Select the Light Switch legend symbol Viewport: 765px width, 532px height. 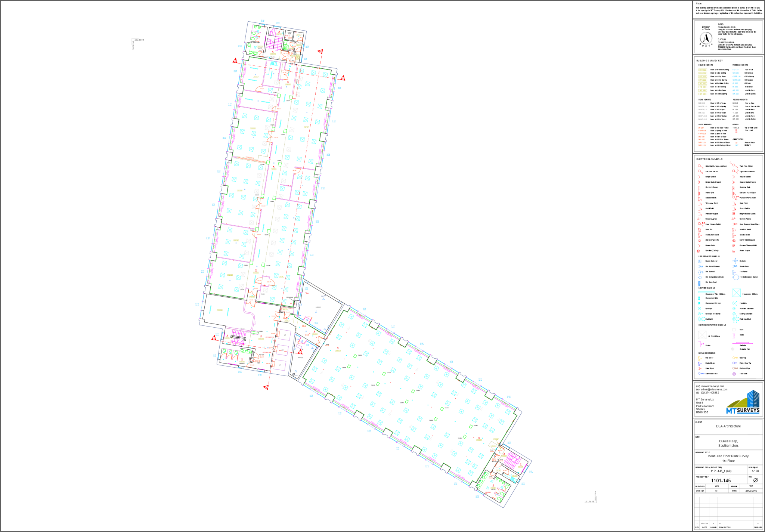[700, 166]
